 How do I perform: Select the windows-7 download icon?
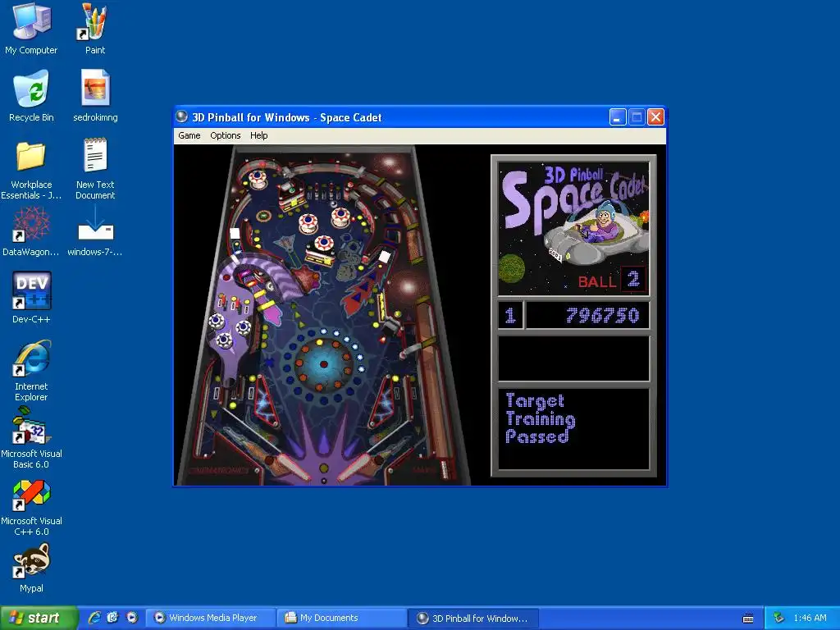coord(95,231)
